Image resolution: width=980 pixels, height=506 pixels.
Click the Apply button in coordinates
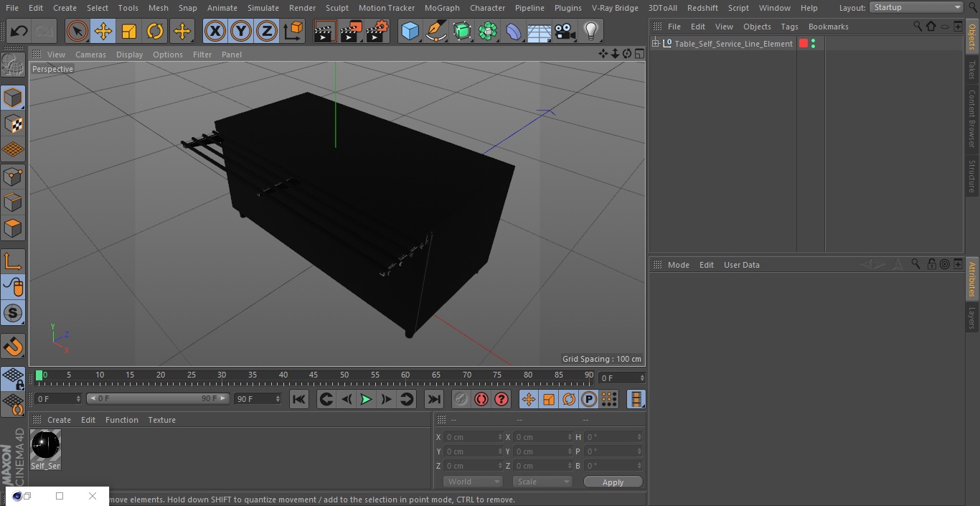pyautogui.click(x=613, y=482)
